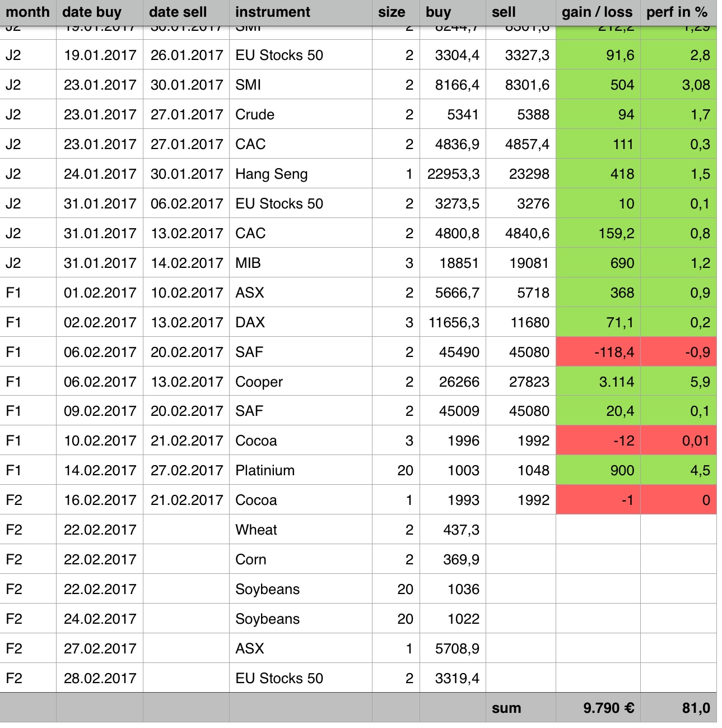Screen dimensions: 722x728
Task: Click the Cooper instrument cell
Action: (x=259, y=382)
